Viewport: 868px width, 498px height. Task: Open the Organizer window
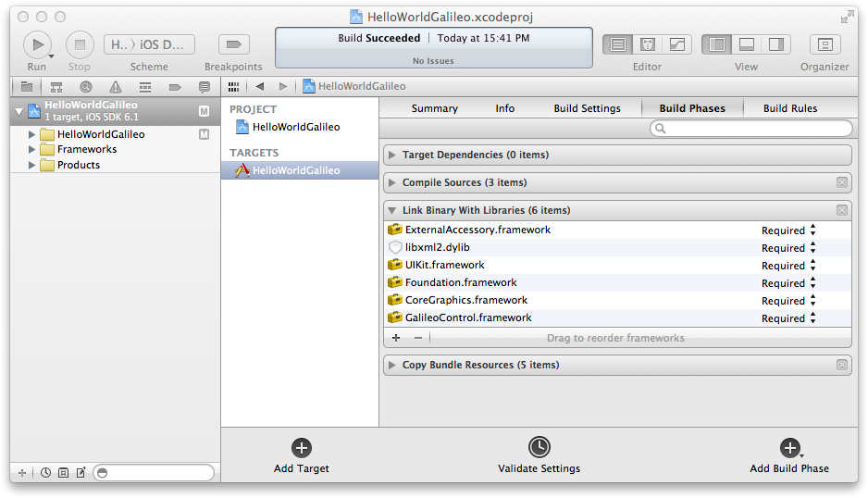pos(825,44)
